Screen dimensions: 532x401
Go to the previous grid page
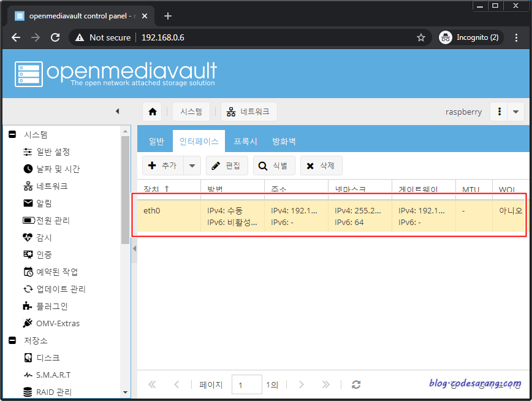tap(177, 384)
